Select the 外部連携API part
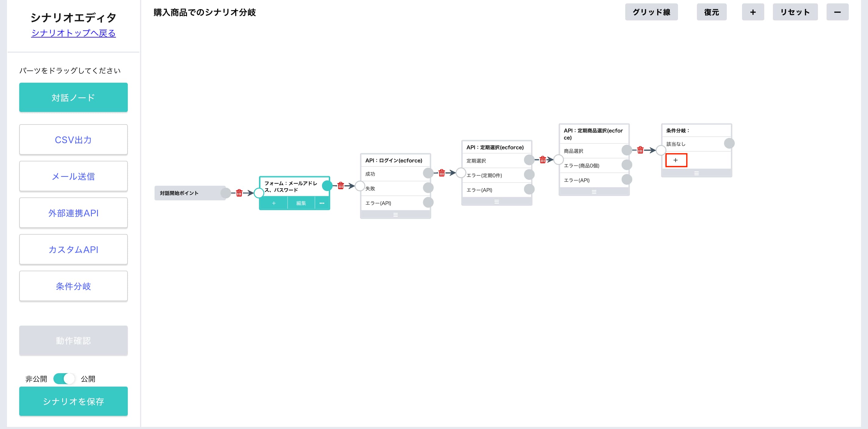The image size is (868, 429). (x=74, y=213)
